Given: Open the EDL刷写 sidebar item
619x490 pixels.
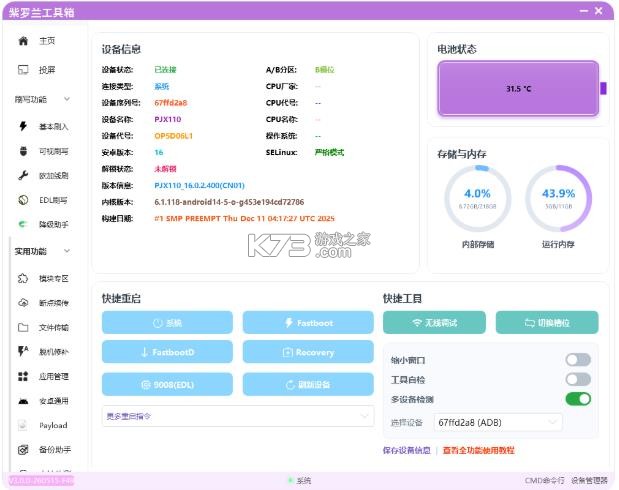Looking at the screenshot, I should tap(43, 200).
